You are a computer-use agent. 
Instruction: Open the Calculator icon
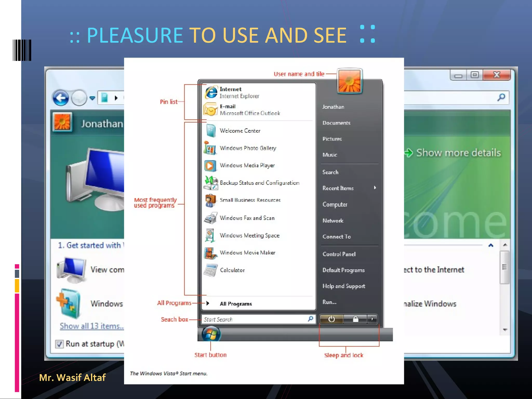click(210, 270)
